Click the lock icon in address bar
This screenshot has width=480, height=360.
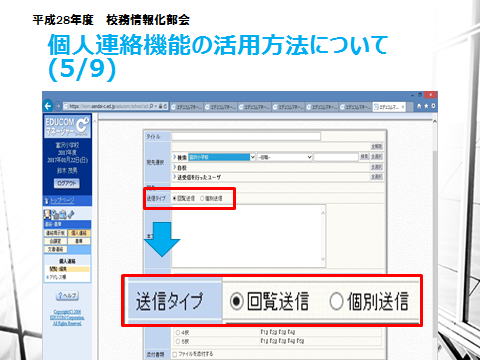(x=160, y=106)
